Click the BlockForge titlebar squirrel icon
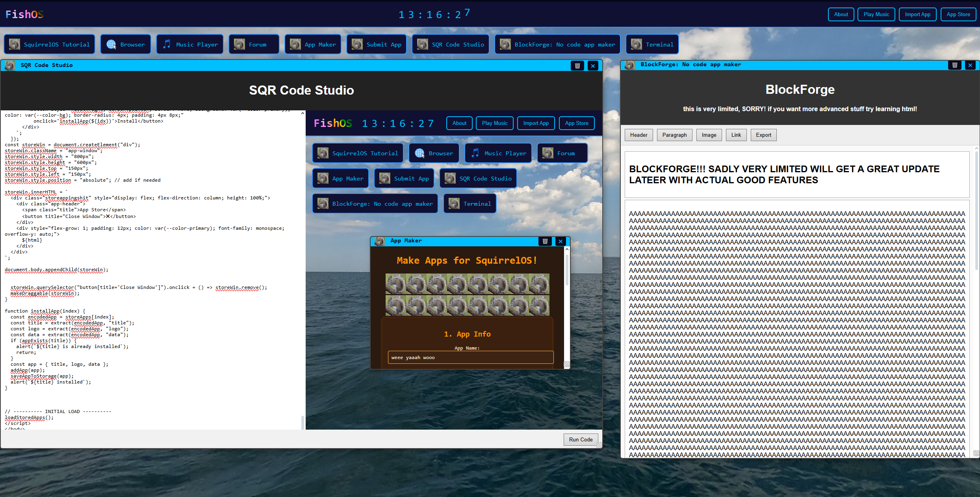980x497 pixels. pyautogui.click(x=629, y=65)
